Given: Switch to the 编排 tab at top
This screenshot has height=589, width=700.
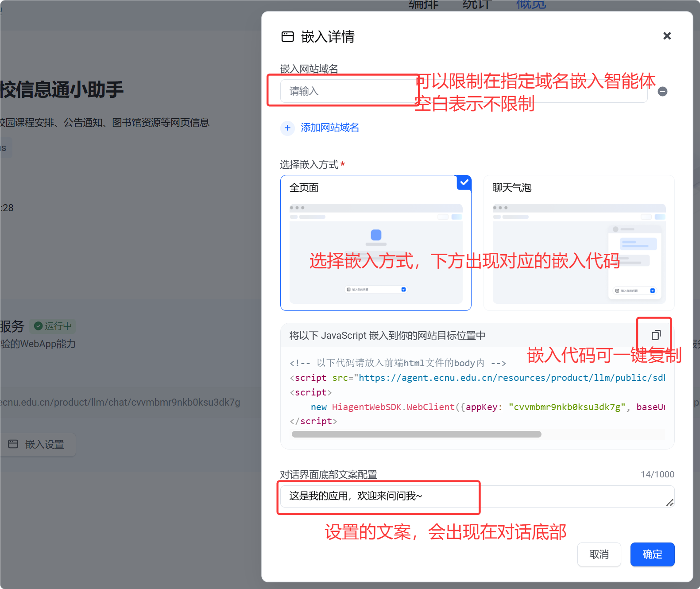Looking at the screenshot, I should pyautogui.click(x=423, y=5).
